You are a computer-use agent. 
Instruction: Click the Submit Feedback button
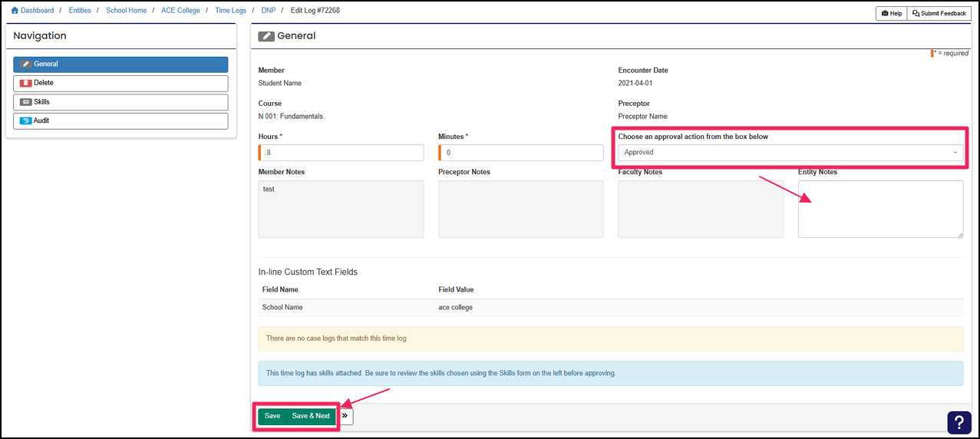point(939,13)
